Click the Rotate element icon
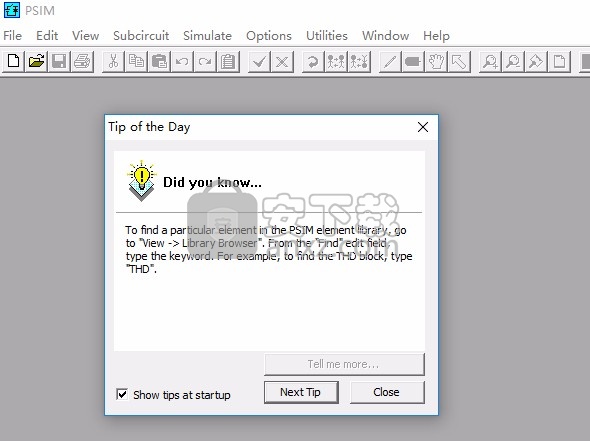Viewport: 590px width, 441px height. tap(313, 61)
